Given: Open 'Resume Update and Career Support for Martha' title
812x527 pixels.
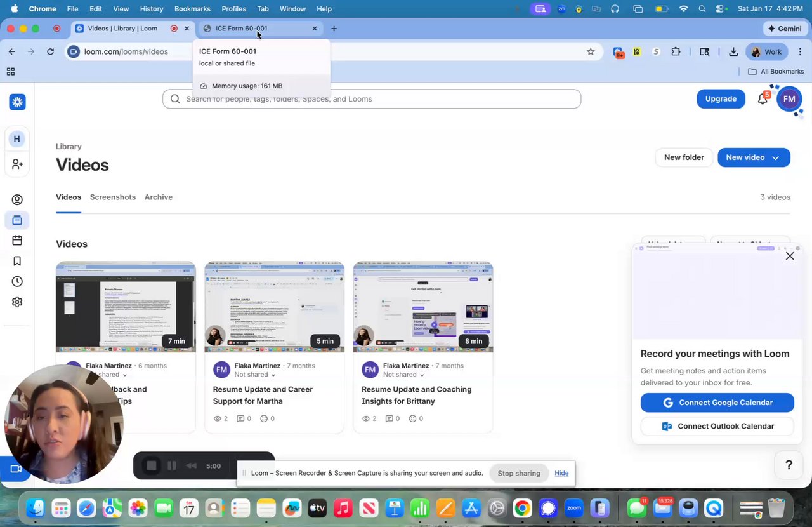Looking at the screenshot, I should tap(263, 395).
